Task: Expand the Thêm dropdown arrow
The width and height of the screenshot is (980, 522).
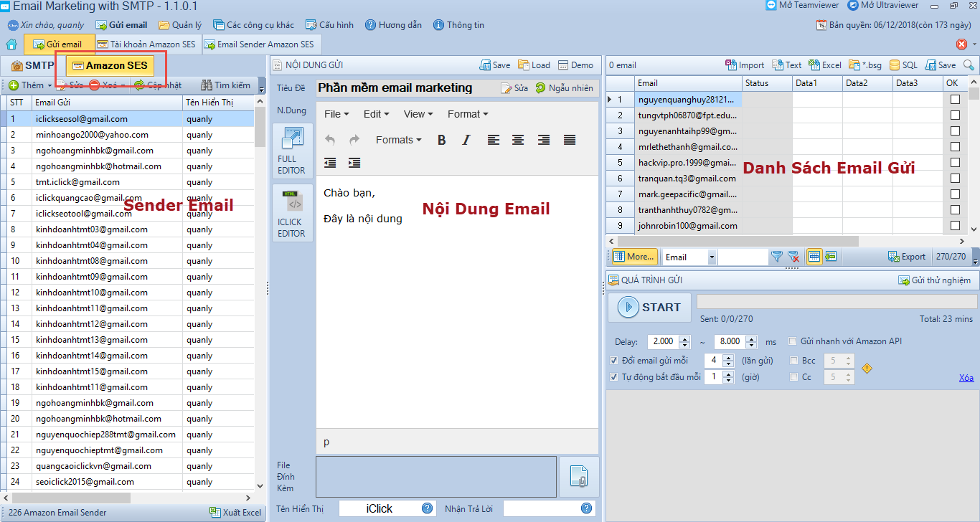Action: tap(50, 86)
